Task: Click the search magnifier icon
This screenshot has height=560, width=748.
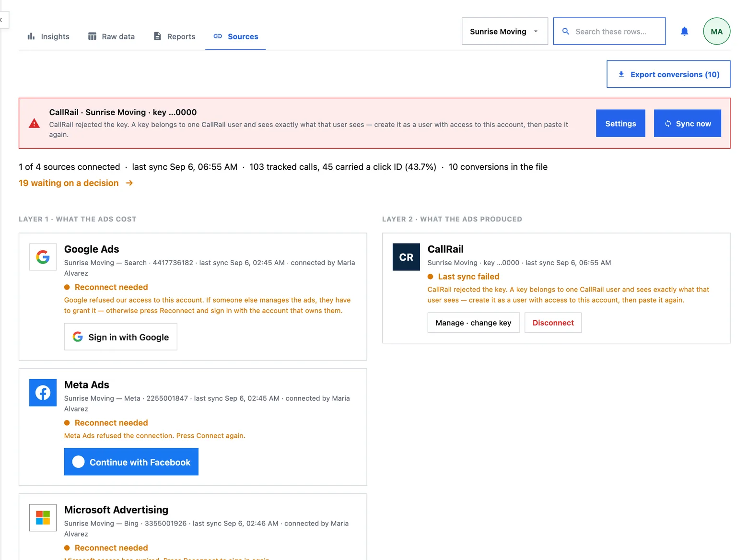Action: (566, 31)
